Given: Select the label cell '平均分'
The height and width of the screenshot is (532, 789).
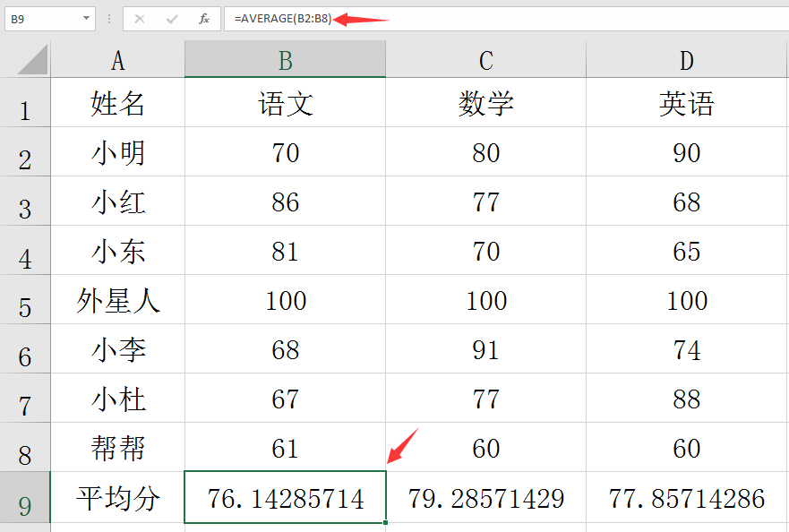Looking at the screenshot, I should (x=117, y=497).
